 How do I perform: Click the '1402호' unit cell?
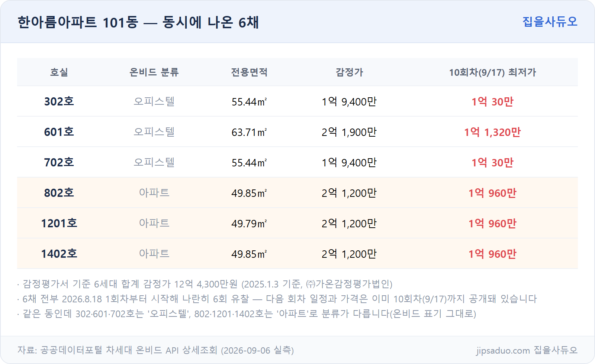59,254
